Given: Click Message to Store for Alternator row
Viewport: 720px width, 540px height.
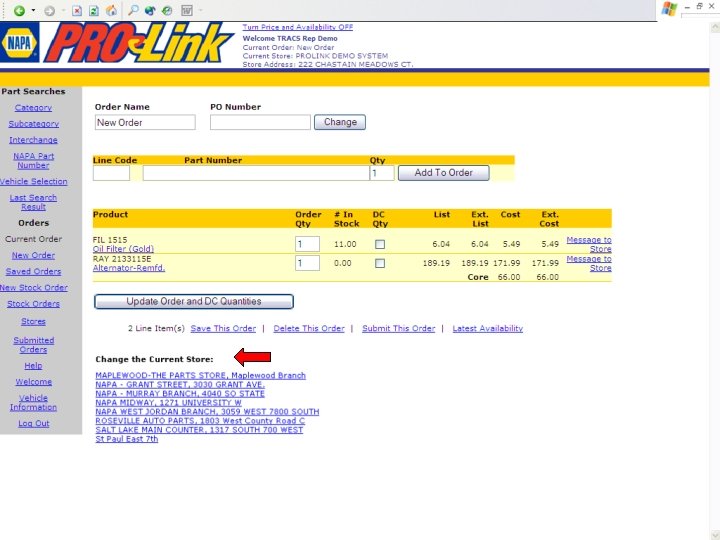Looking at the screenshot, I should (x=589, y=263).
